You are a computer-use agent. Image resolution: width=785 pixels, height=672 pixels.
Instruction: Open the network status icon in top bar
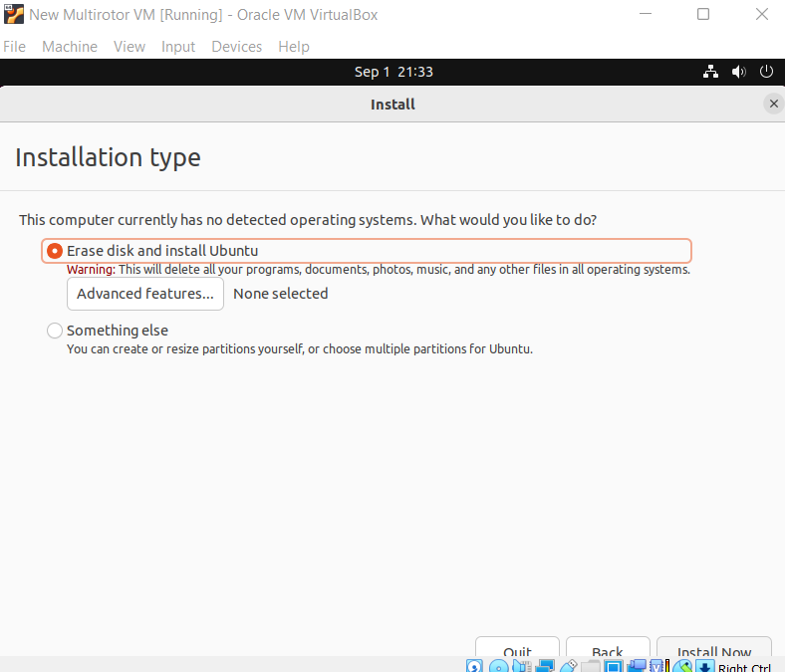(710, 72)
